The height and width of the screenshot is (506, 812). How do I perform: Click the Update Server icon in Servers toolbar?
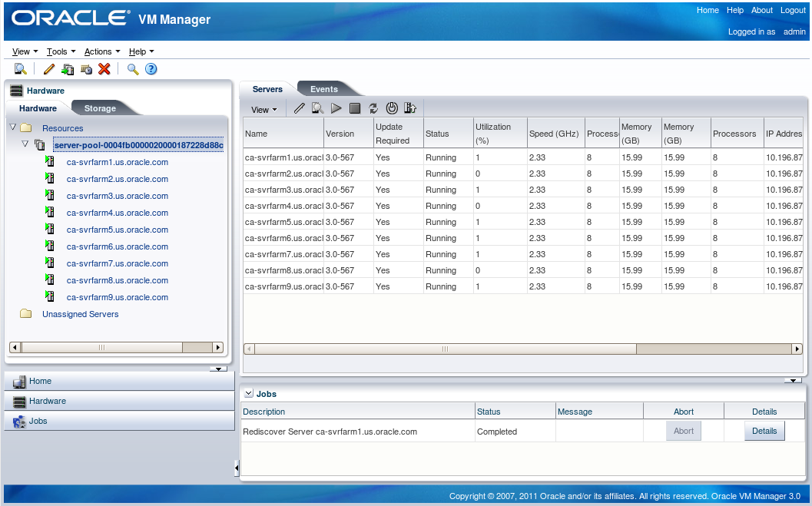pos(410,108)
